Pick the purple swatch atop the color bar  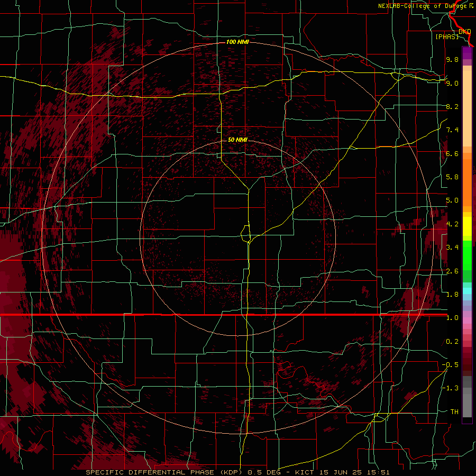[x=467, y=53]
